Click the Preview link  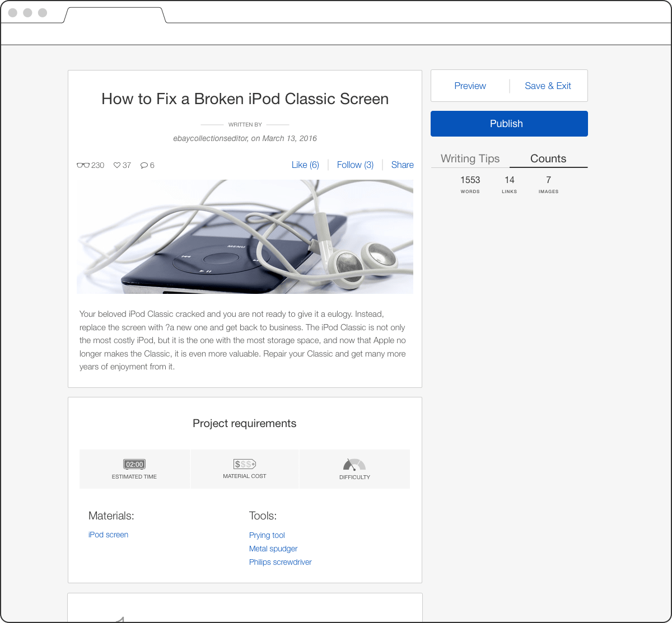click(x=470, y=86)
